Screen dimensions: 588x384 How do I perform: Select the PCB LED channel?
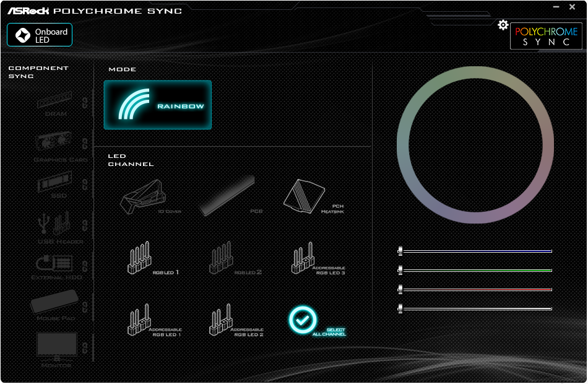point(231,196)
